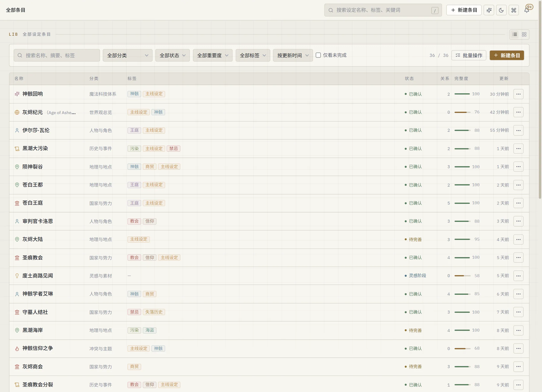Click 待完善 status on 灰烬大陆 row
542x392 pixels.
[x=413, y=239]
